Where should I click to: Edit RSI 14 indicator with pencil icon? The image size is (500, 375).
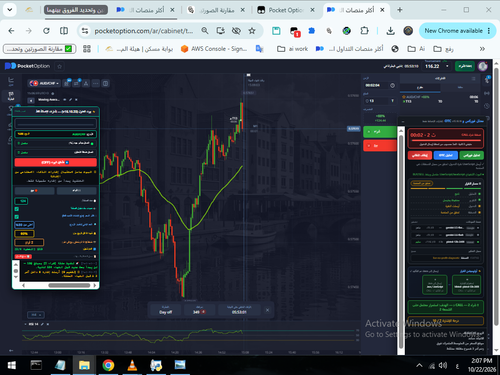(x=42, y=324)
